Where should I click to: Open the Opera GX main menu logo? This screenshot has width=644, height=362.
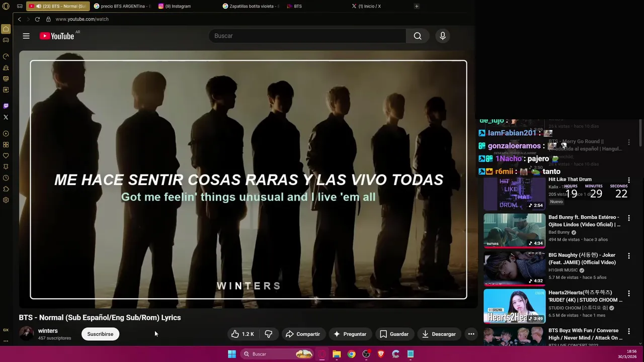click(x=6, y=6)
